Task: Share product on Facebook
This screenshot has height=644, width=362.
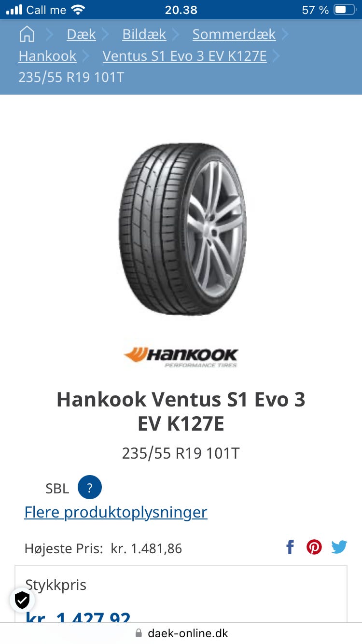Action: pyautogui.click(x=290, y=547)
